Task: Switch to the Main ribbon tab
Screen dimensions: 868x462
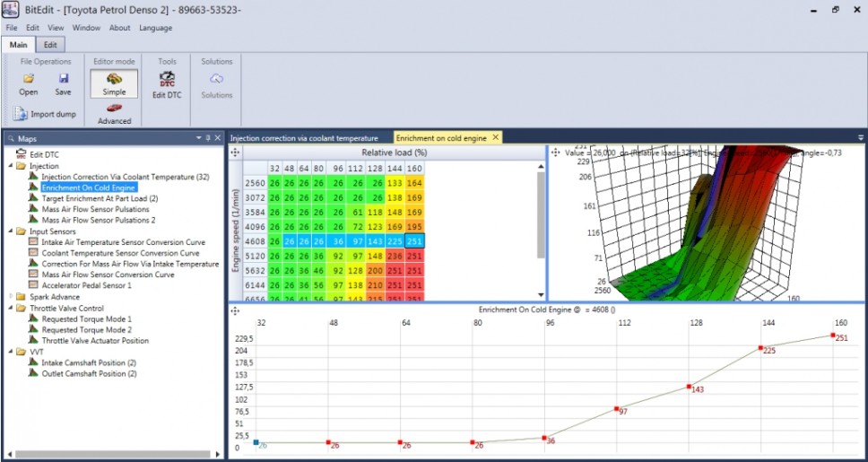Action: coord(18,45)
